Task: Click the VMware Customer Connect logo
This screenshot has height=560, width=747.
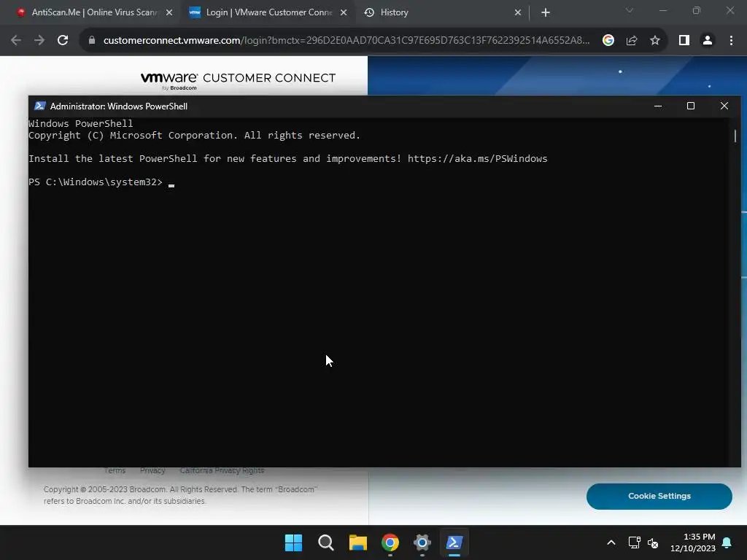Action: (x=239, y=80)
